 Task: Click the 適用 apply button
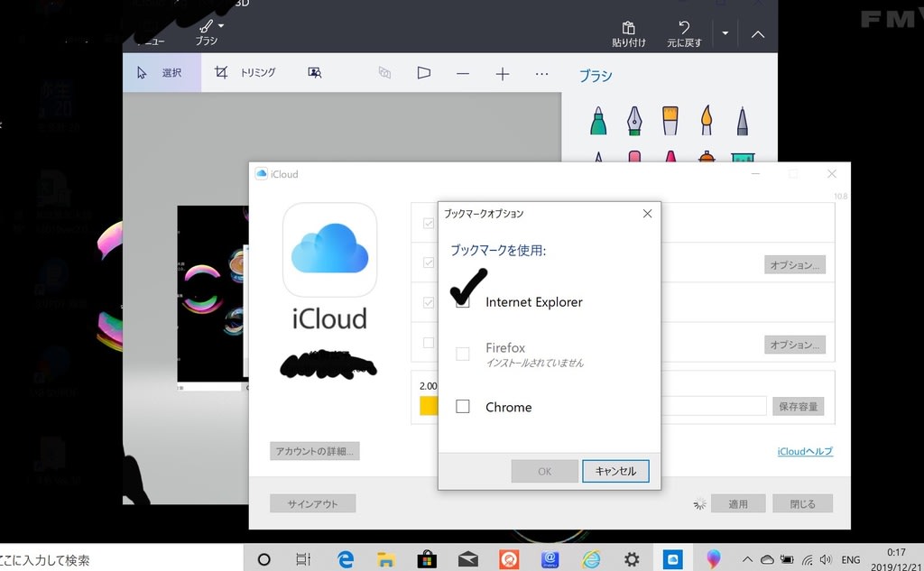click(738, 504)
